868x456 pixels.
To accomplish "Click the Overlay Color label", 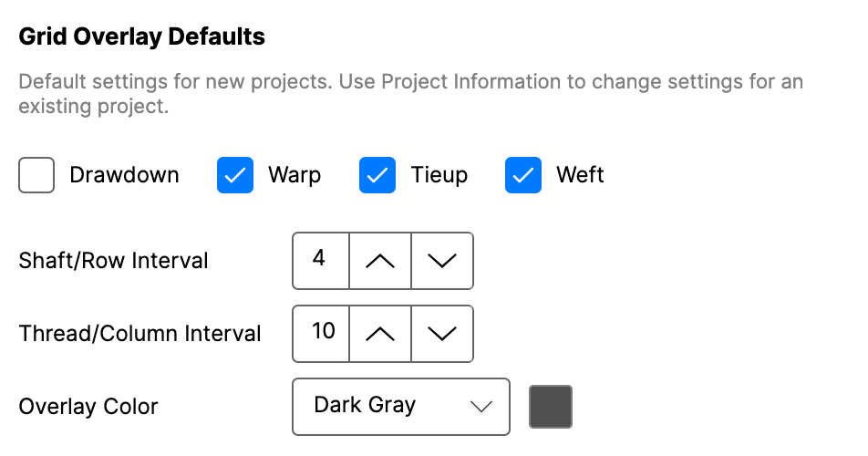I will tap(88, 407).
